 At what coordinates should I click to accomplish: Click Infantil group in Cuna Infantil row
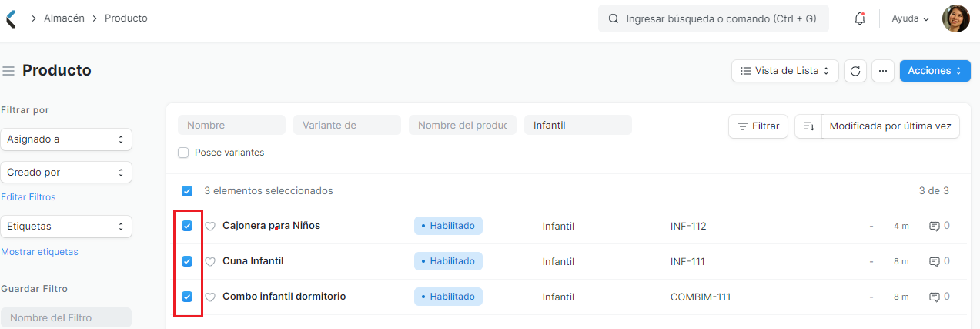pyautogui.click(x=558, y=262)
